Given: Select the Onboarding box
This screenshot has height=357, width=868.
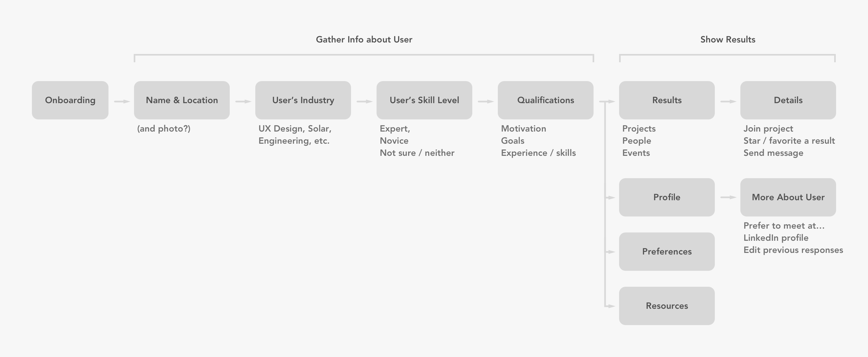Looking at the screenshot, I should pos(70,100).
